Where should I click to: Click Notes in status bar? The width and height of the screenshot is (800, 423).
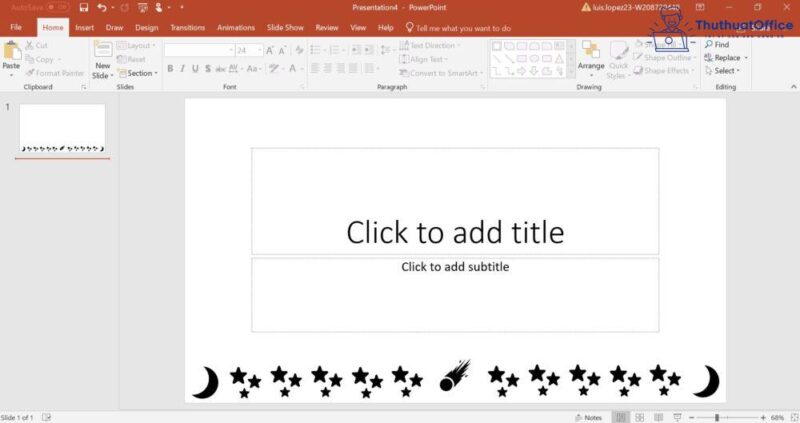[x=588, y=417]
